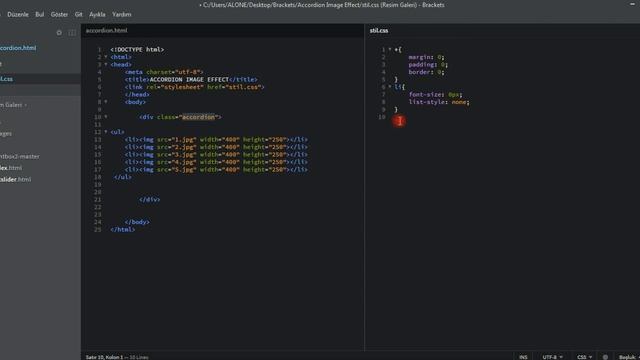The height and width of the screenshot is (360, 640).
Task: Collapse the body tag on line 8
Action: [106, 102]
